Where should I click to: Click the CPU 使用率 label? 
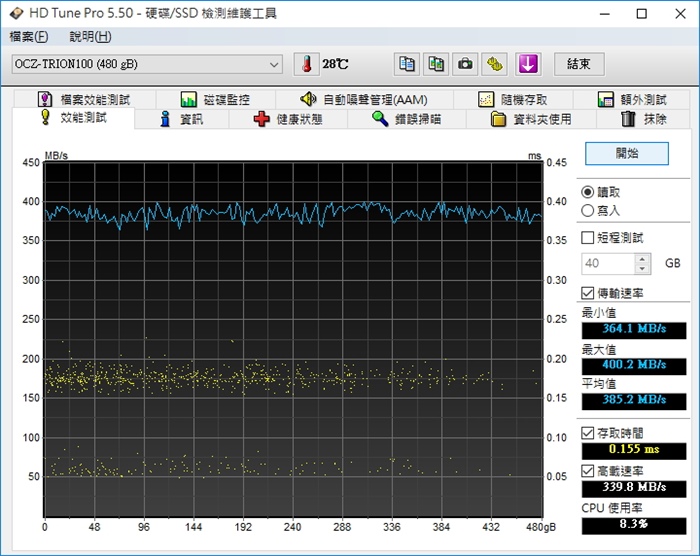coord(612,508)
